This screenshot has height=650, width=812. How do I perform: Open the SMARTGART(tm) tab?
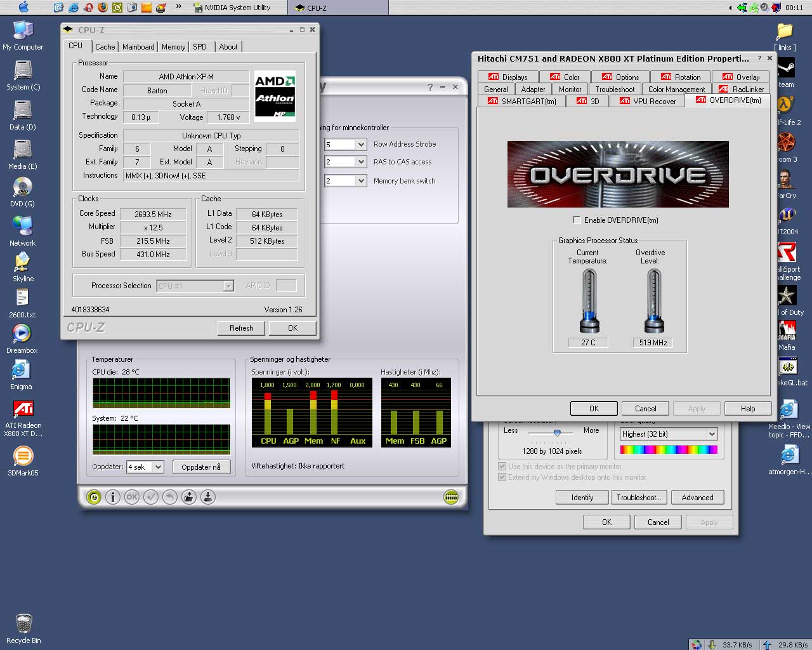(521, 101)
